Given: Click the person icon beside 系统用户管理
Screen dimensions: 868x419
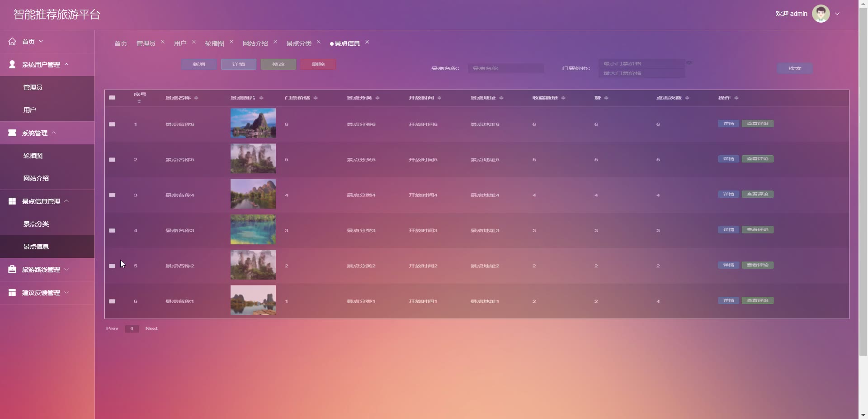Looking at the screenshot, I should click(12, 65).
